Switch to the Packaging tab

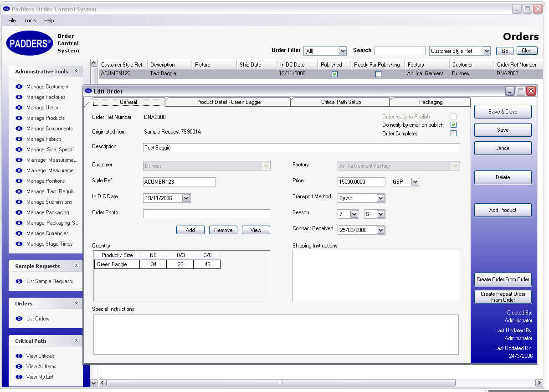point(431,102)
